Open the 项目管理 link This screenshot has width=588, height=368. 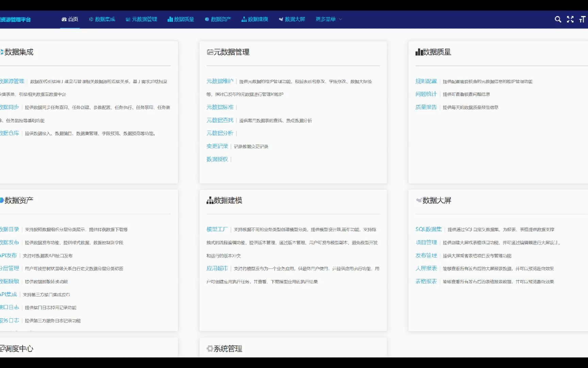[x=426, y=242]
